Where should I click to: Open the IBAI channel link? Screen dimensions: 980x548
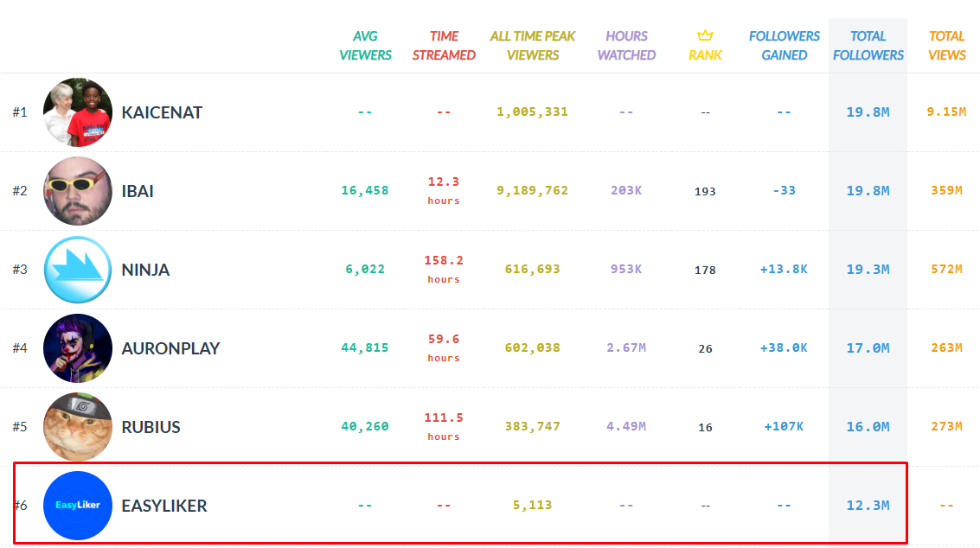point(138,191)
